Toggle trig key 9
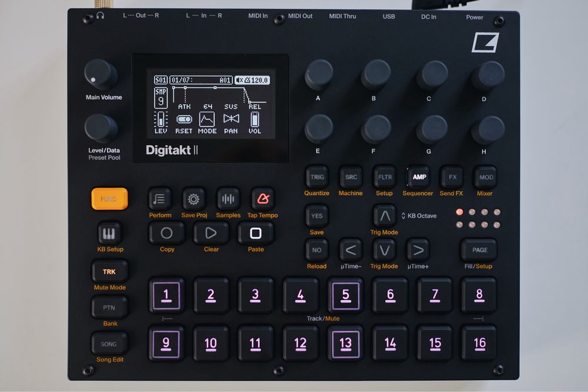The image size is (588, 392). coord(166,344)
